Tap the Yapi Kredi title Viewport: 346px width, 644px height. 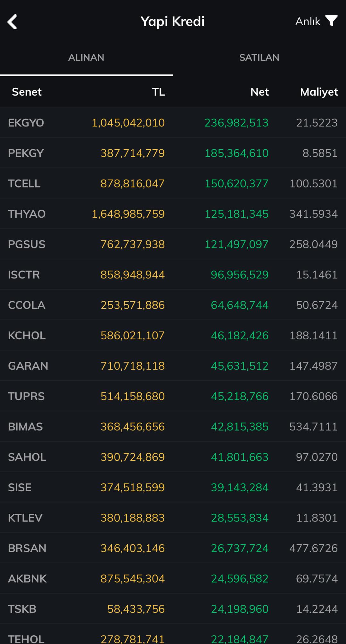[173, 21]
